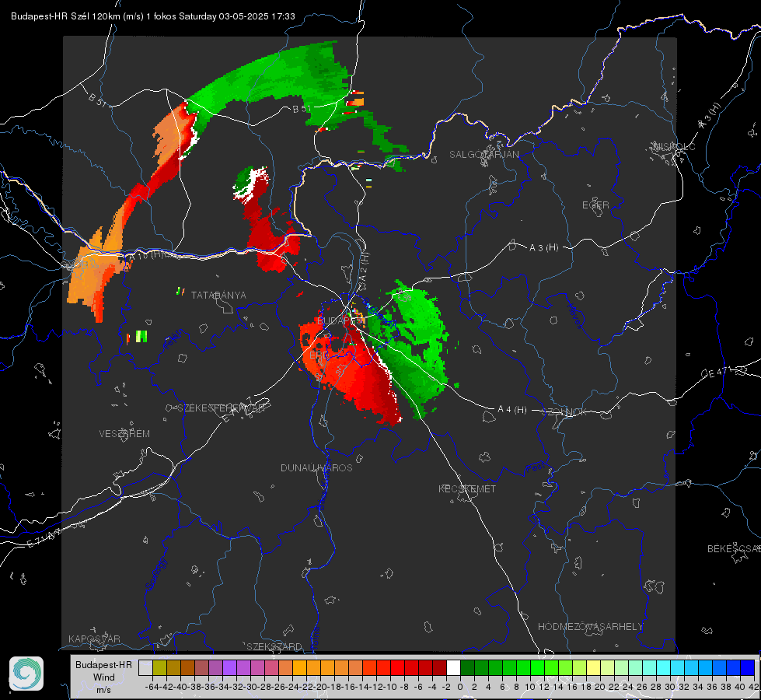Pick the pale yellow swatch between 18 and 20

click(x=593, y=667)
